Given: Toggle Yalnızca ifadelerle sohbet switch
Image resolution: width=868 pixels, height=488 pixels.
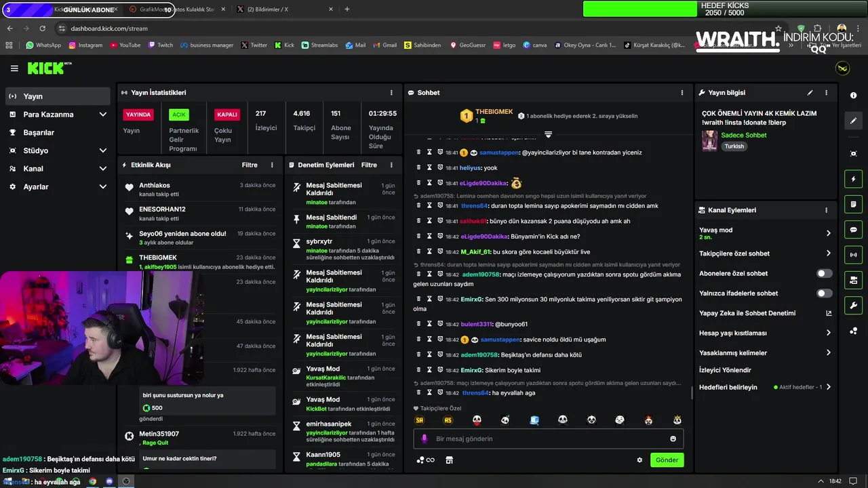Looking at the screenshot, I should pyautogui.click(x=824, y=293).
